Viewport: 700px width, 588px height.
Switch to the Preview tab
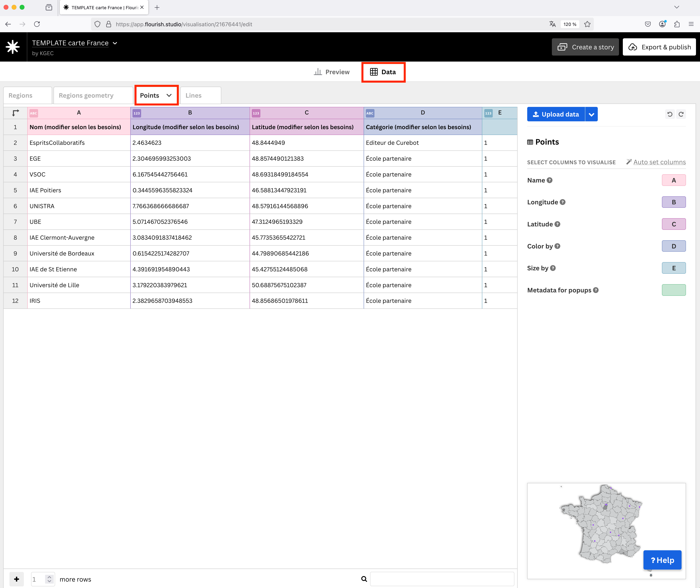click(332, 72)
